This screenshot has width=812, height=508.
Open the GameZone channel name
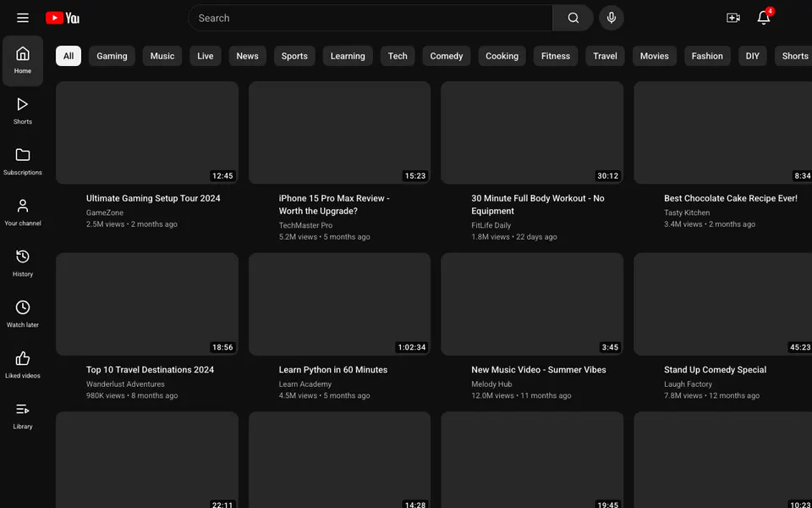(x=105, y=213)
